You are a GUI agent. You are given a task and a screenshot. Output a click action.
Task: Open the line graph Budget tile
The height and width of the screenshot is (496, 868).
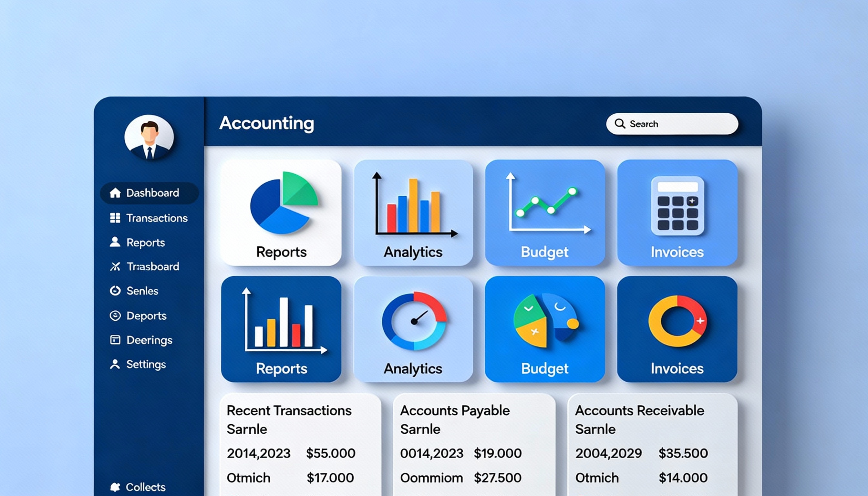point(545,212)
